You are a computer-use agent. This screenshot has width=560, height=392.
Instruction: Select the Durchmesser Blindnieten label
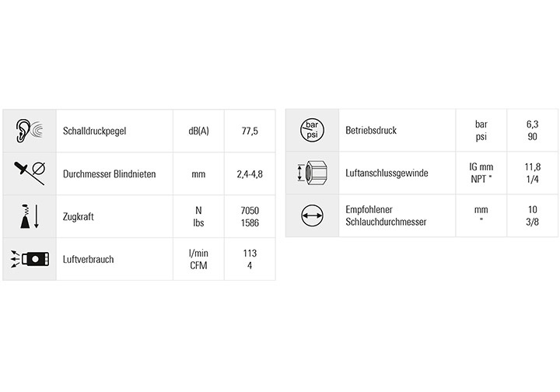click(x=109, y=173)
